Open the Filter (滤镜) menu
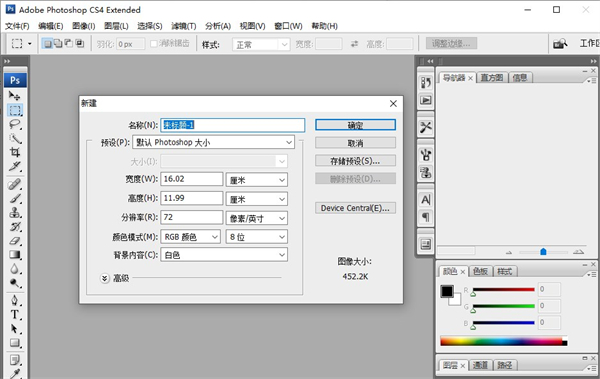This screenshot has height=379, width=600. pos(184,26)
